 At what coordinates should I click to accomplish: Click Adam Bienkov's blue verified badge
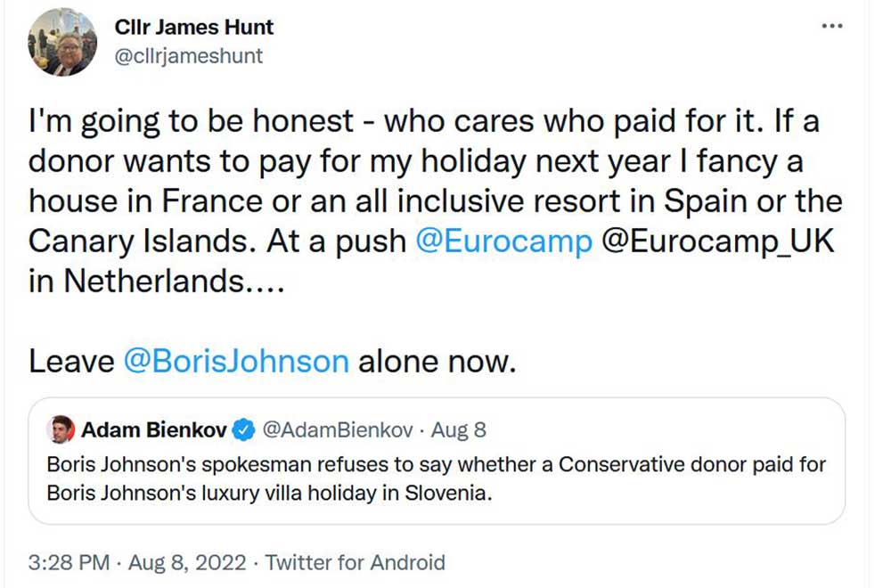[242, 430]
